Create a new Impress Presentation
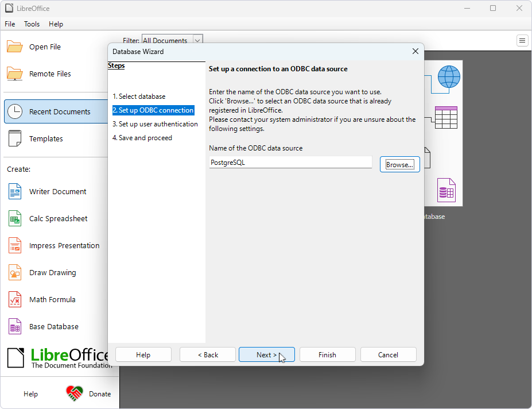The width and height of the screenshot is (532, 409). pos(64,246)
